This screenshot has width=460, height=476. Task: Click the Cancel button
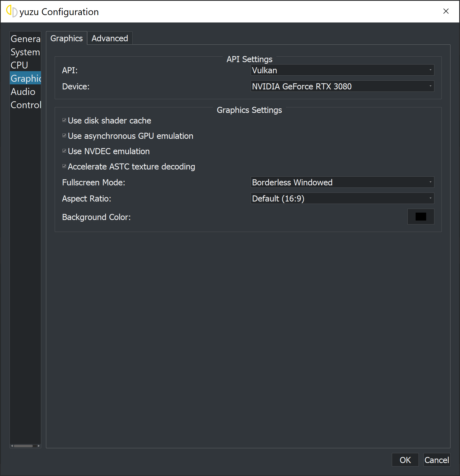click(437, 460)
